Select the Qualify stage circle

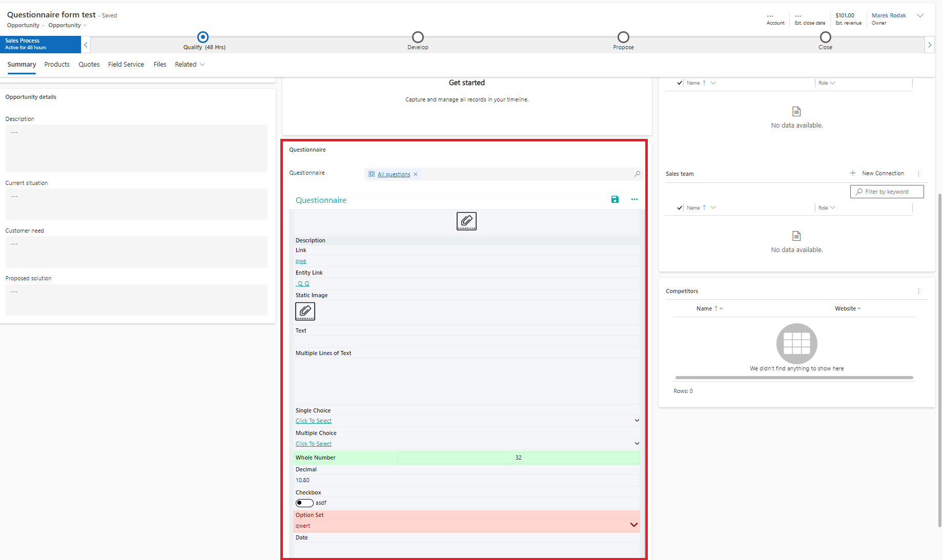tap(203, 37)
